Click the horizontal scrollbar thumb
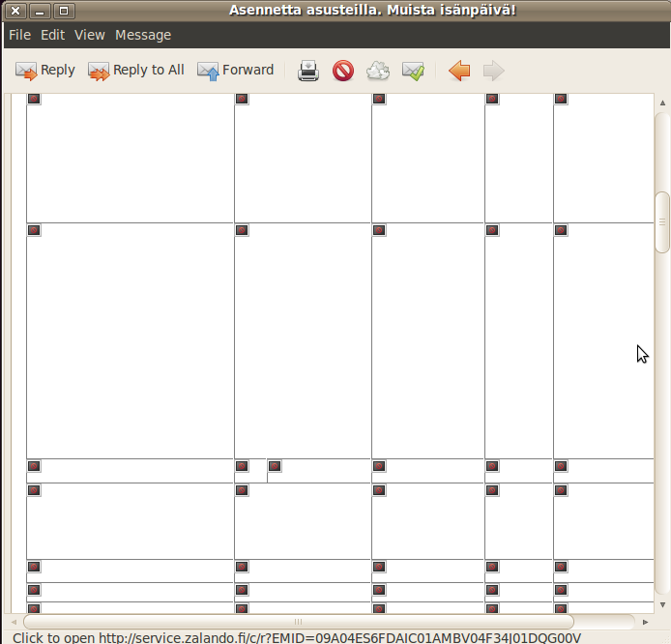The image size is (671, 644). 298,622
